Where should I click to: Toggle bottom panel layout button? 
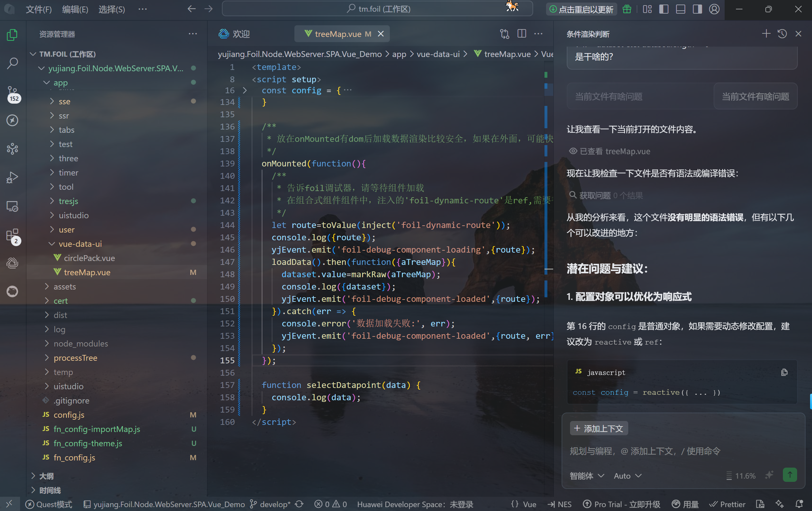[680, 9]
